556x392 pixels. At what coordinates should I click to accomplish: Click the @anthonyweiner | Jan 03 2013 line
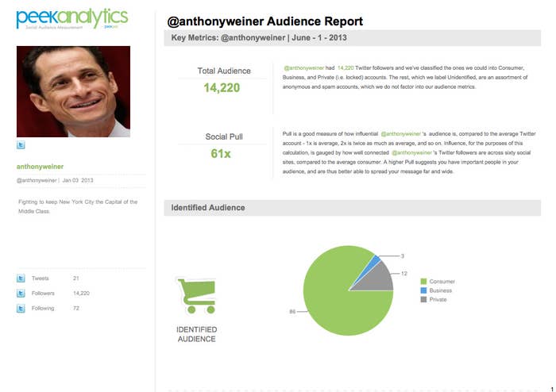[55, 180]
